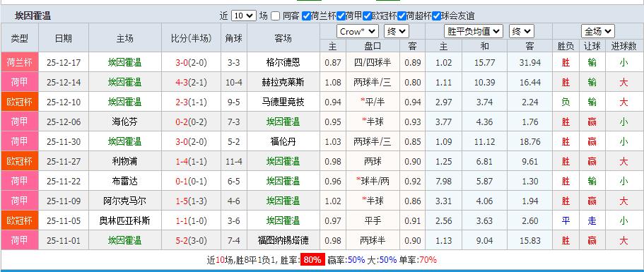Open away team 马德里竞技
644x272 pixels.
coord(283,102)
